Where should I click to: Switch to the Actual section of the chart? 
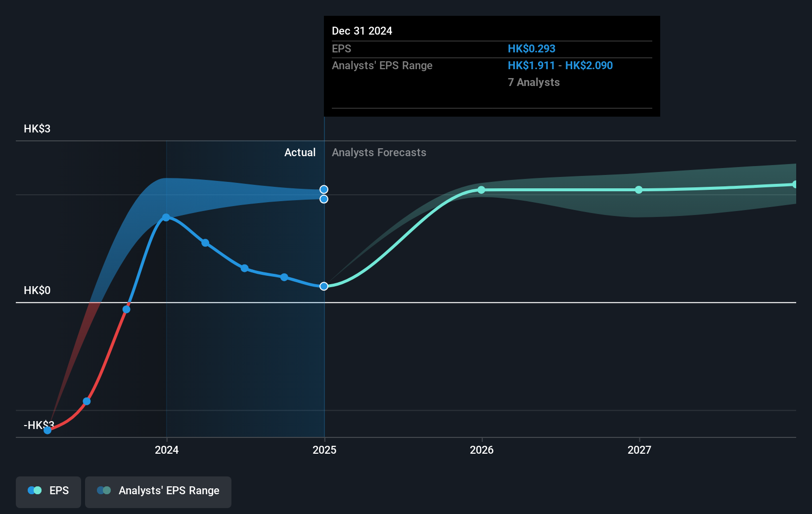click(x=300, y=152)
